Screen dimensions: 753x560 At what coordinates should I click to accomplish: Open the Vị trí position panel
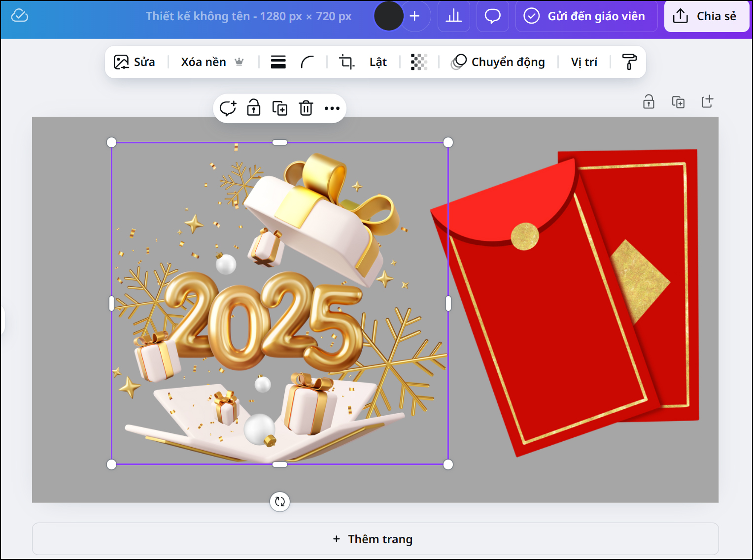[x=584, y=62]
